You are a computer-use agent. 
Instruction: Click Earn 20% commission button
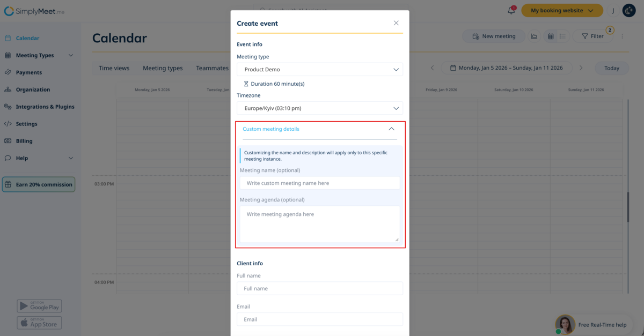pyautogui.click(x=39, y=184)
